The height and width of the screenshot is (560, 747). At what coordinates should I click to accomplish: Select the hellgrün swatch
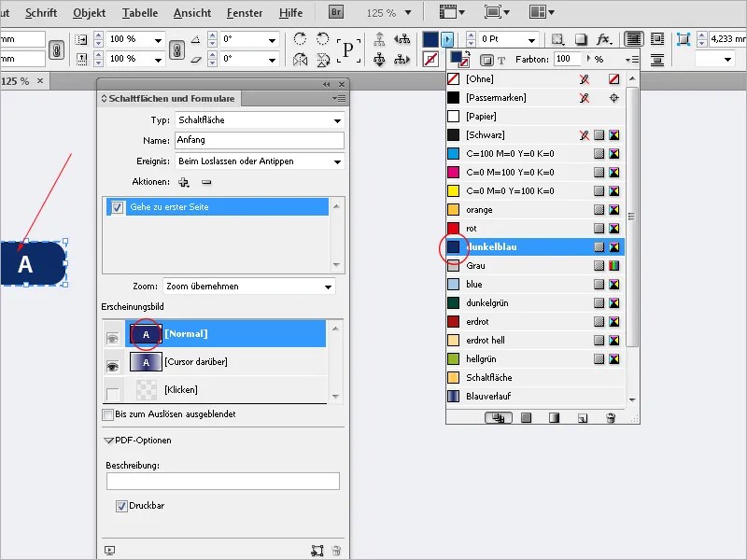coord(535,359)
